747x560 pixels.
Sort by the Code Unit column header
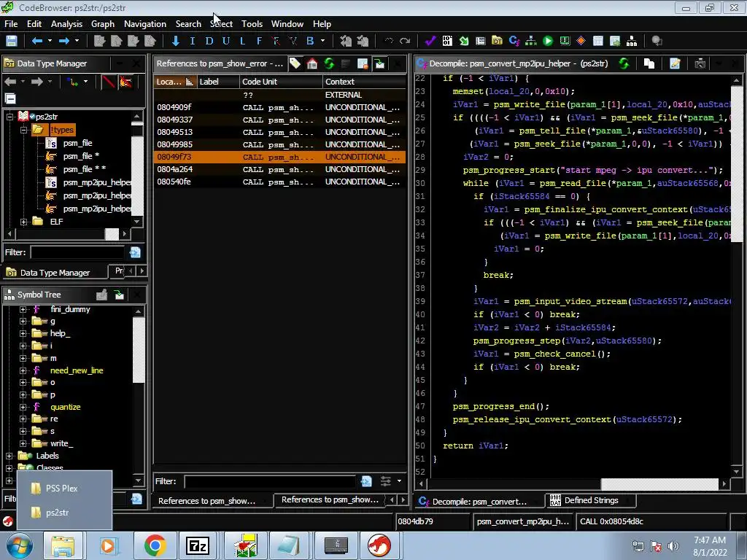(x=281, y=82)
